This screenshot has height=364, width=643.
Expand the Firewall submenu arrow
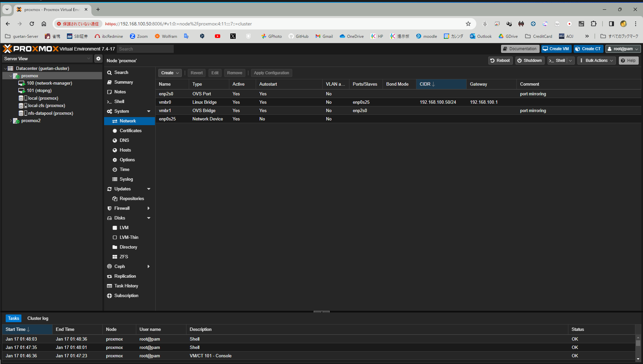pyautogui.click(x=149, y=208)
